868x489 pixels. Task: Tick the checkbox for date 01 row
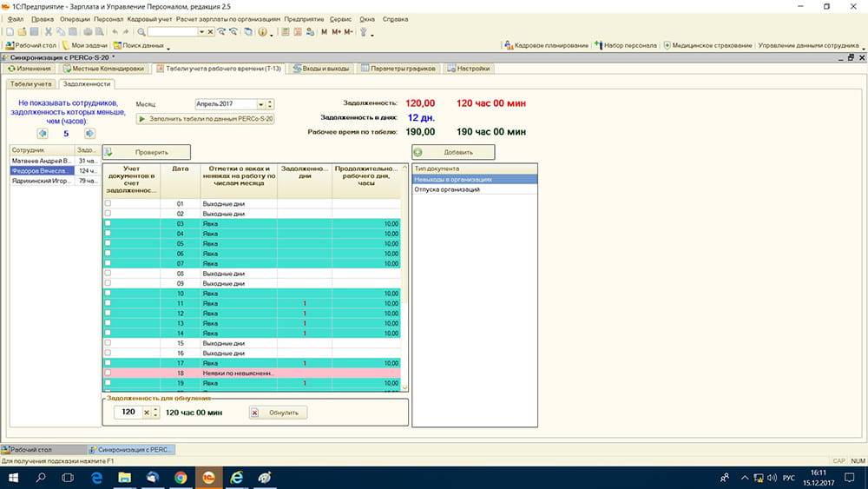pos(108,202)
